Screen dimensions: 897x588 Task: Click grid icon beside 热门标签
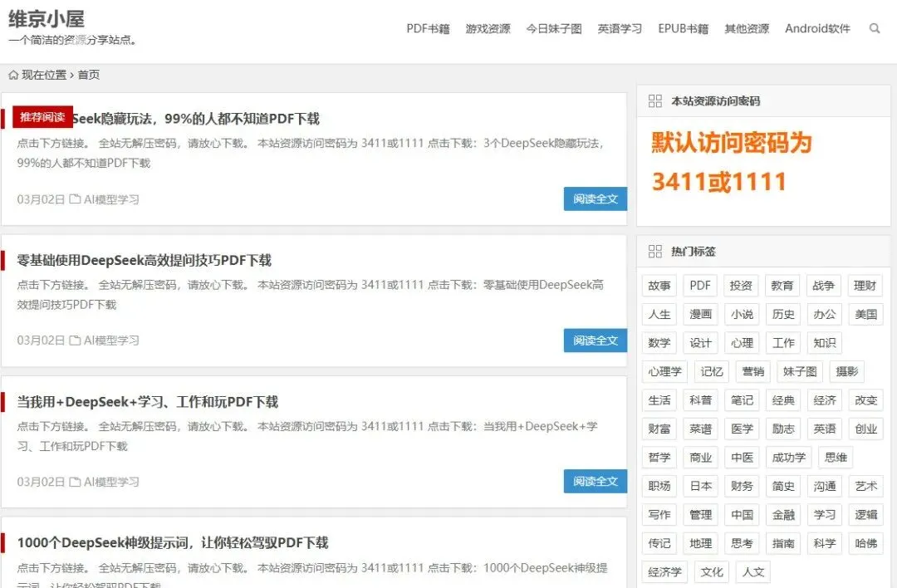[655, 251]
